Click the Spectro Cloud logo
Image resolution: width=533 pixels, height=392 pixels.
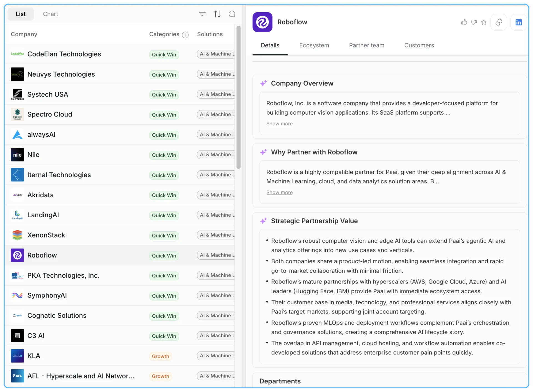click(x=17, y=115)
